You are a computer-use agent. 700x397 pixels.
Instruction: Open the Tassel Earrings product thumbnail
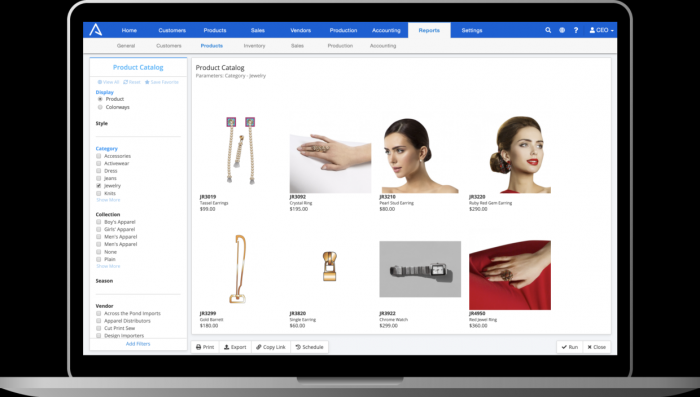point(240,150)
